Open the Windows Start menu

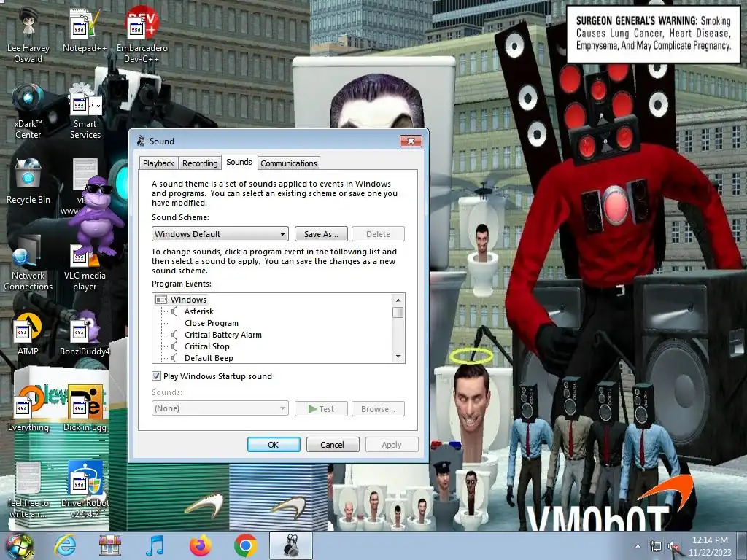[18, 545]
